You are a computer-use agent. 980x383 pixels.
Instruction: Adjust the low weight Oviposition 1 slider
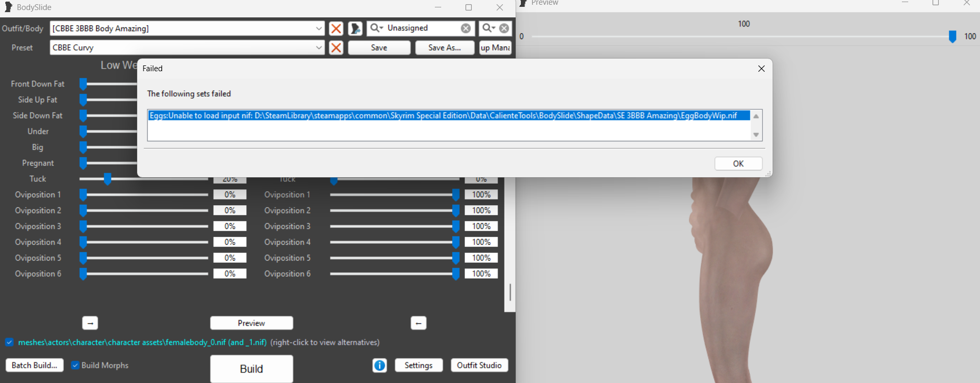pos(83,195)
